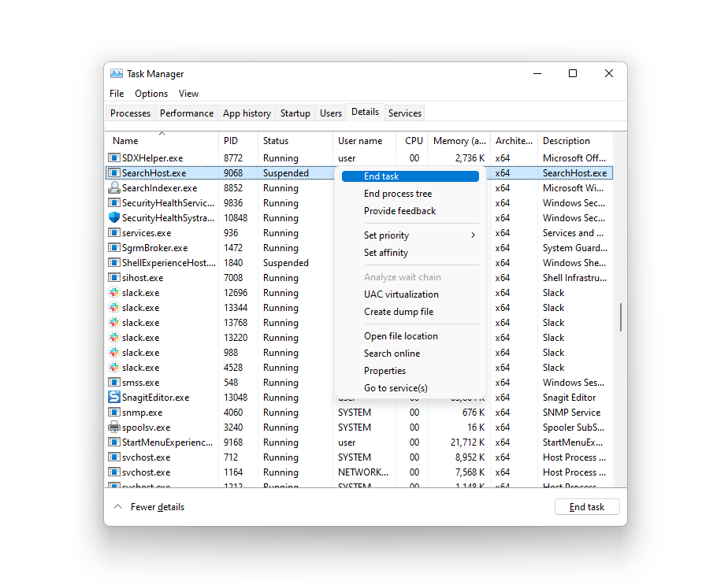Switch to the Startup tab

(x=295, y=113)
